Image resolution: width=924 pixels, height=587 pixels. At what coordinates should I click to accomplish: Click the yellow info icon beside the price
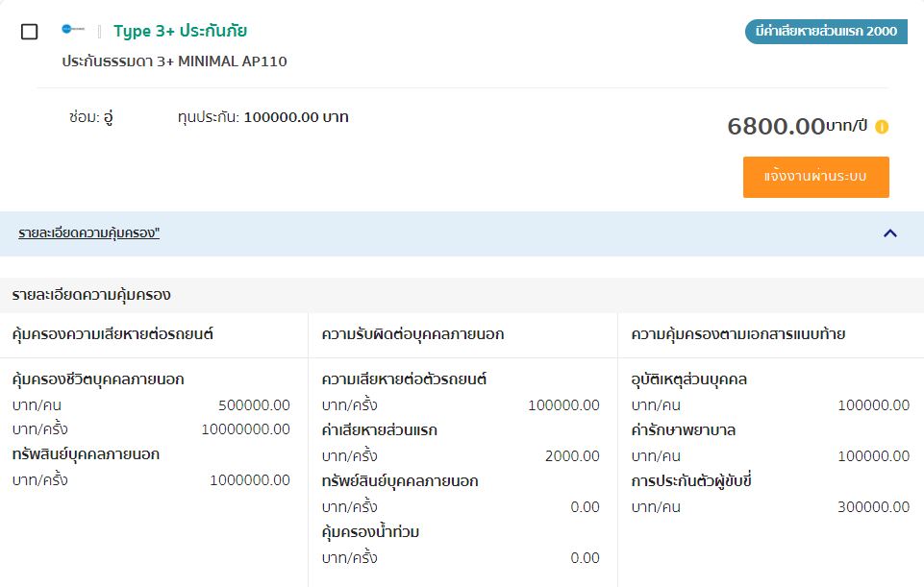[x=882, y=127]
